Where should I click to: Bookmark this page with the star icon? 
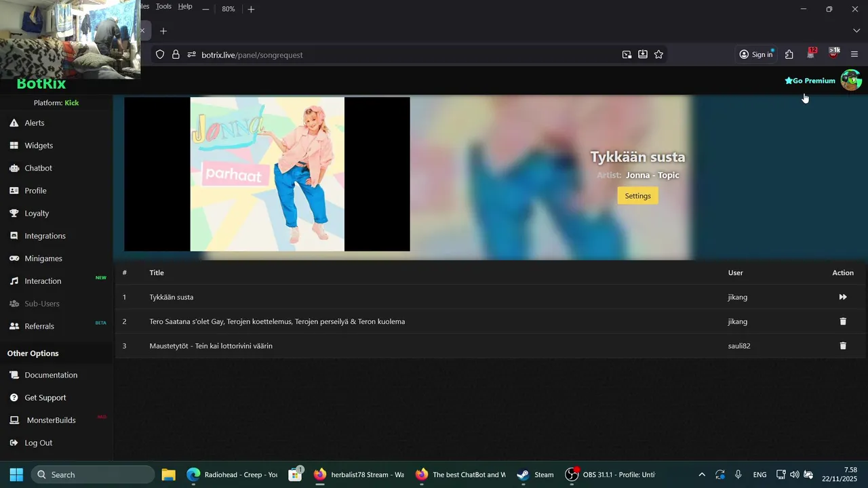point(658,55)
